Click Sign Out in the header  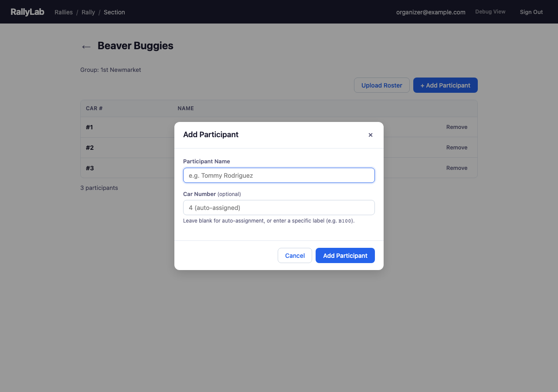[531, 12]
